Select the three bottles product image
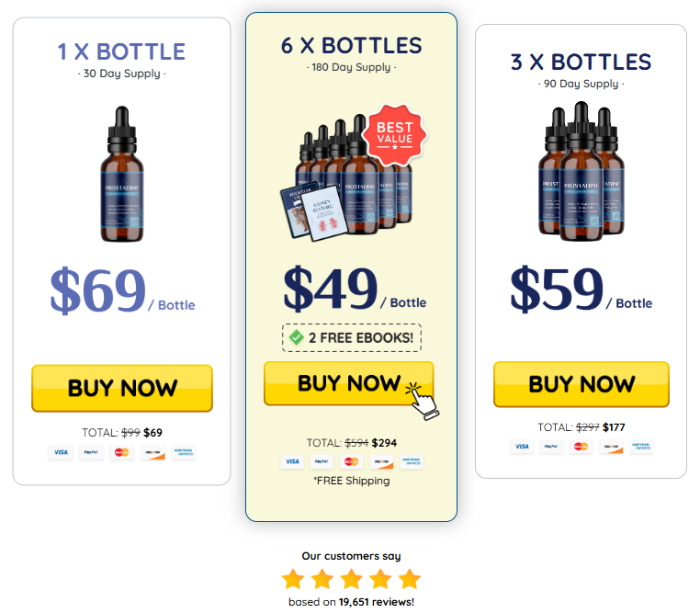700x613 pixels. pos(581,171)
